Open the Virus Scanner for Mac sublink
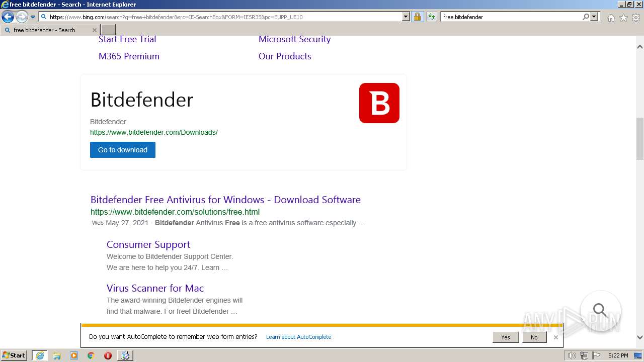 [x=155, y=288]
